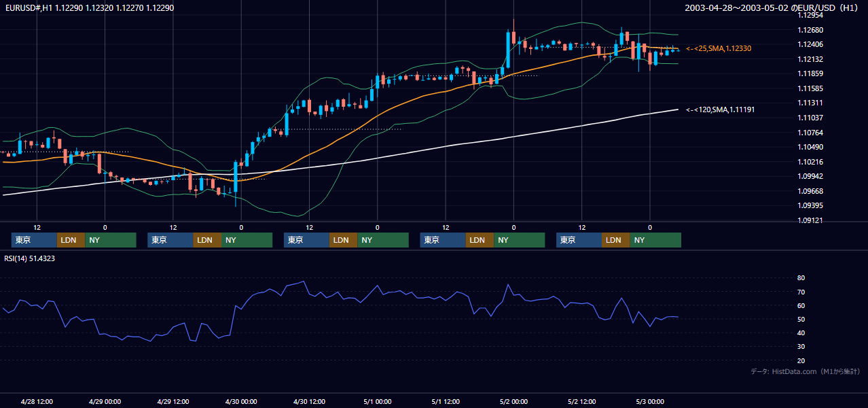Viewport: 868px width, 408px height.
Task: Click price axis value 1.10490
Action: tap(811, 147)
